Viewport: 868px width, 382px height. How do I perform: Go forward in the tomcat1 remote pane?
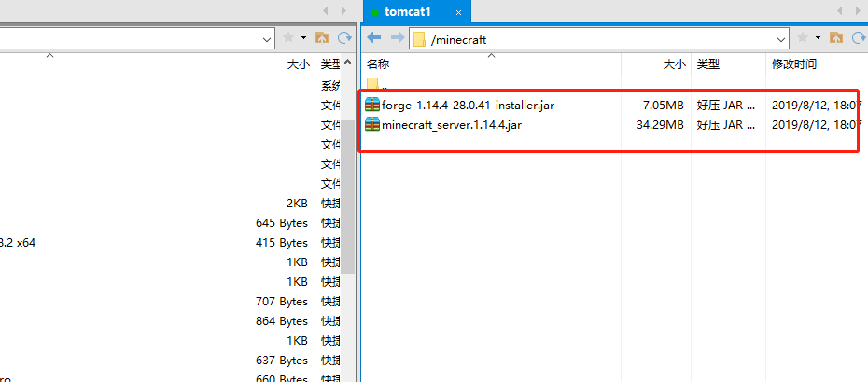coord(397,37)
